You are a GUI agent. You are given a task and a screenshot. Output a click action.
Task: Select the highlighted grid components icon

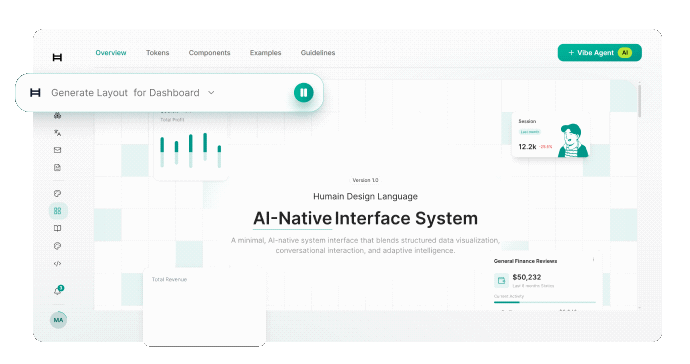click(58, 211)
